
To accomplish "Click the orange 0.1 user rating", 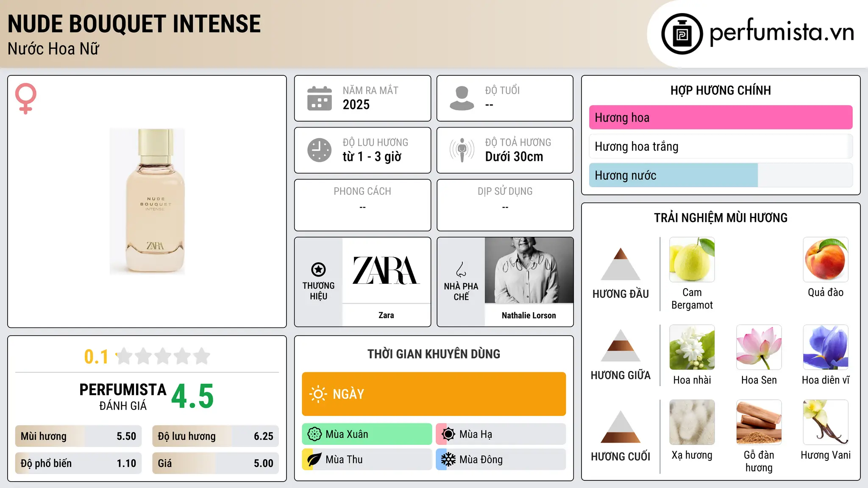I will click(96, 357).
